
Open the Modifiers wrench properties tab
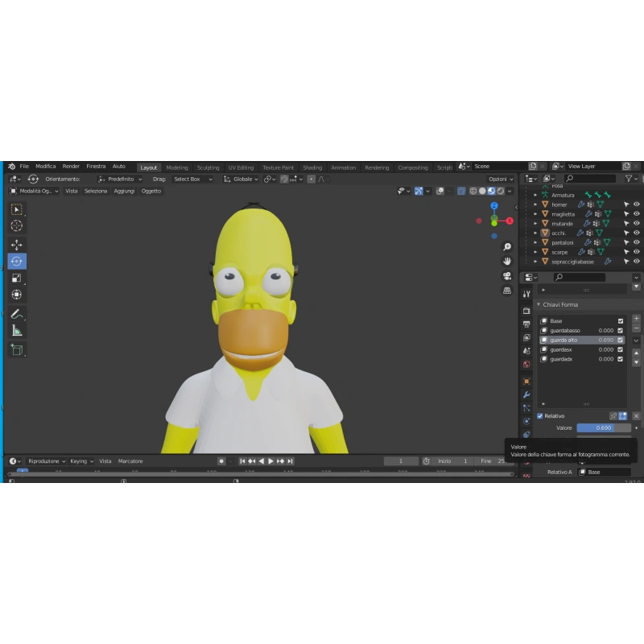(526, 394)
